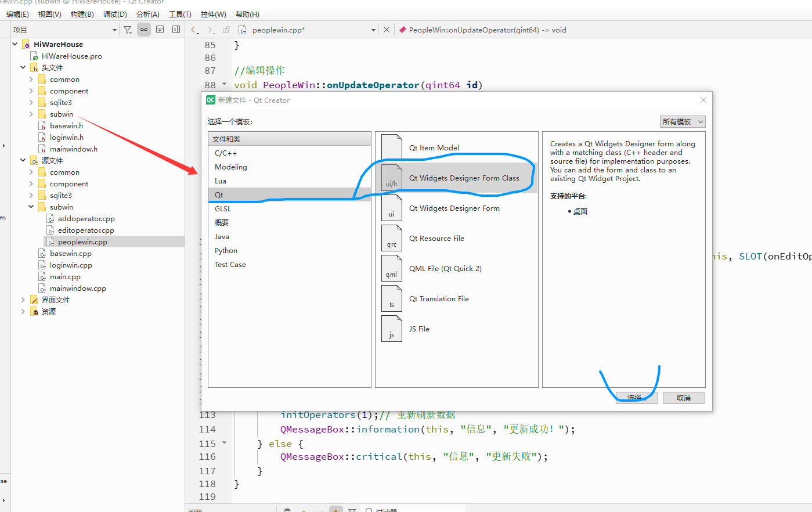Viewport: 812px width, 512px height.
Task: Open loginwin.h header file
Action: pyautogui.click(x=66, y=137)
